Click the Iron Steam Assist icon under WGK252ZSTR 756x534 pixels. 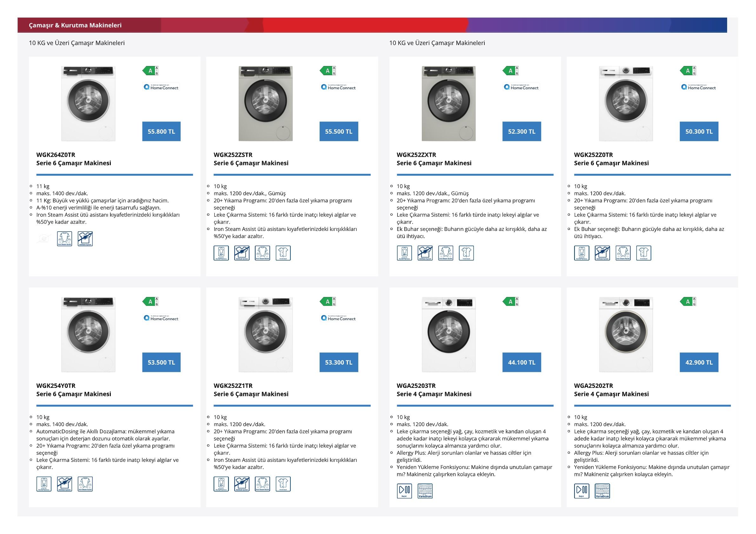[262, 253]
